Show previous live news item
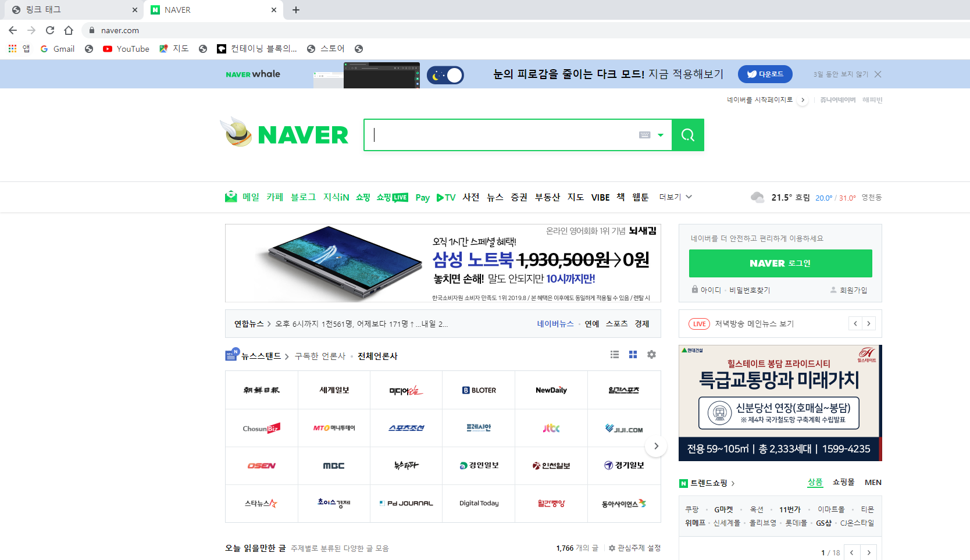 (855, 324)
